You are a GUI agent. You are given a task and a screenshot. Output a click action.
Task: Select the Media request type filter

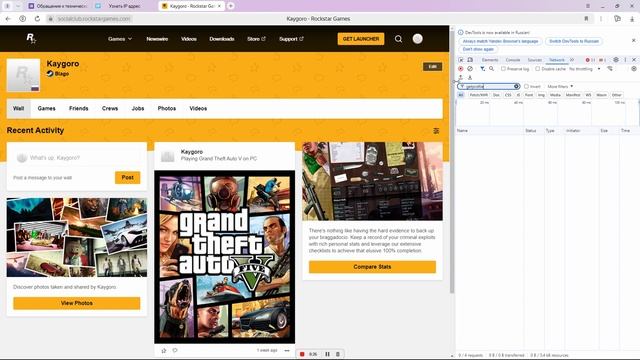click(555, 95)
